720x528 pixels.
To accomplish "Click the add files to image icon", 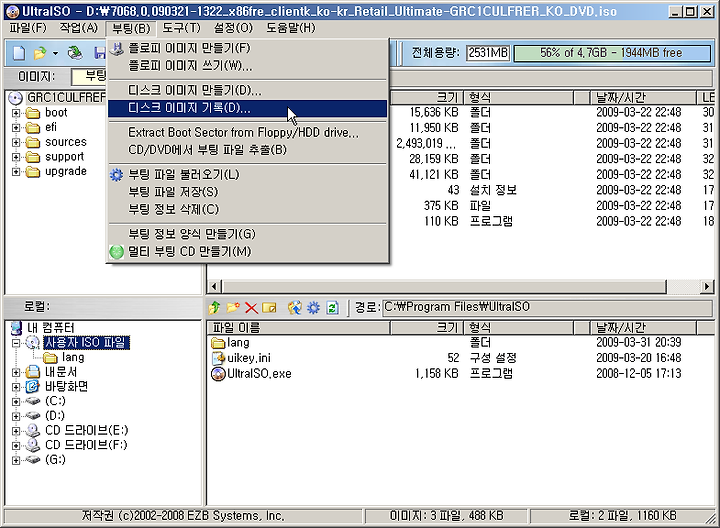I will point(294,307).
